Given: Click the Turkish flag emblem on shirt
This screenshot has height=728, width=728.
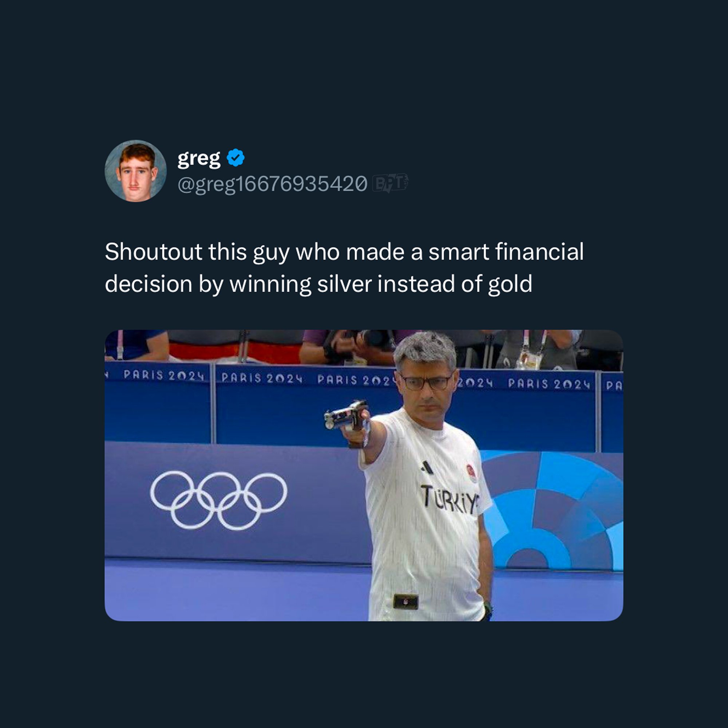Looking at the screenshot, I should 471,472.
